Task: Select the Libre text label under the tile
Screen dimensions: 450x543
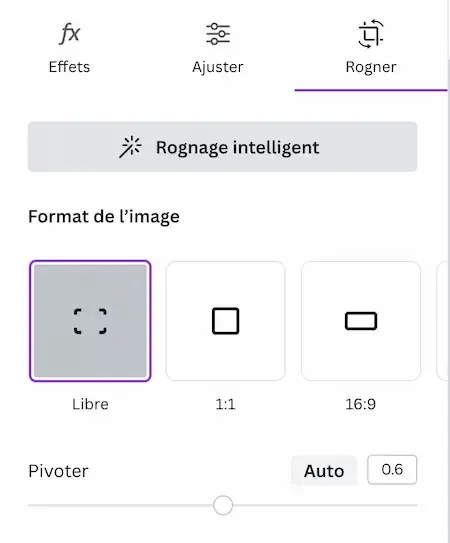Action: [x=90, y=404]
